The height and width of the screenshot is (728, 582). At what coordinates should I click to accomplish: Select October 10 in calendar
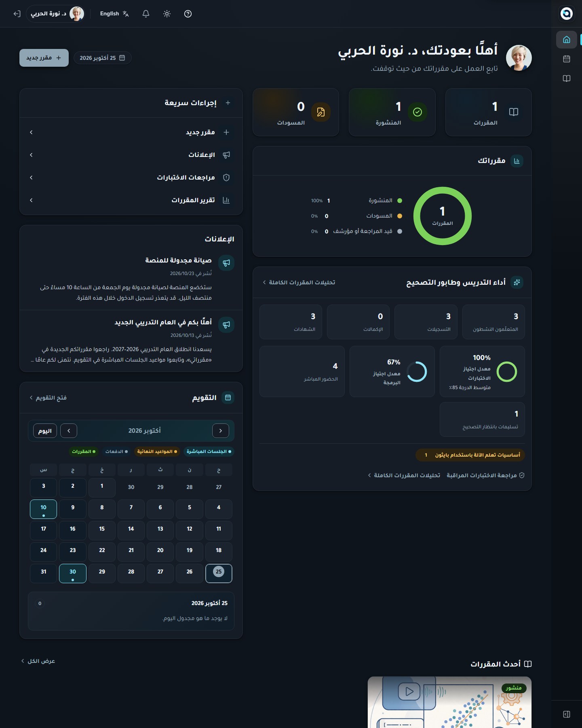[43, 509]
